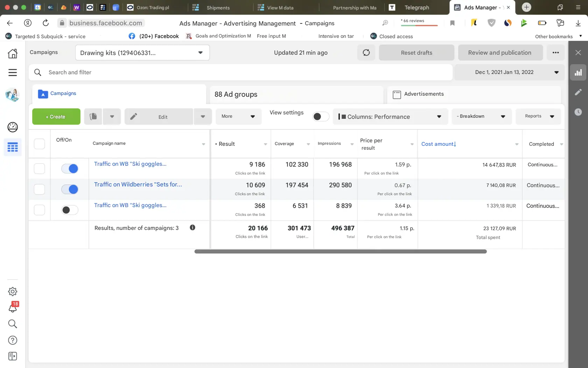Open the notifications bell icon
This screenshot has width=588, height=368.
click(x=13, y=307)
